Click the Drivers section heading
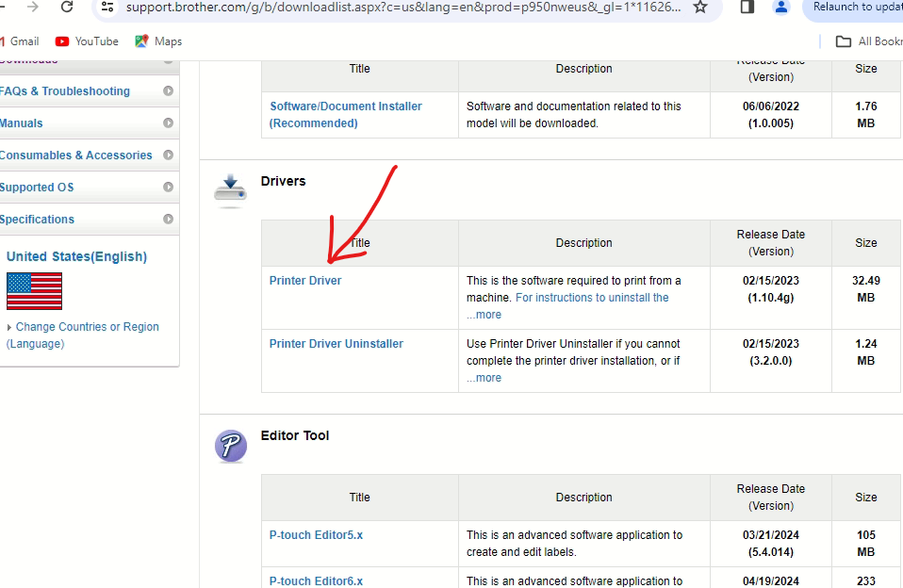The height and width of the screenshot is (588, 903). [284, 181]
